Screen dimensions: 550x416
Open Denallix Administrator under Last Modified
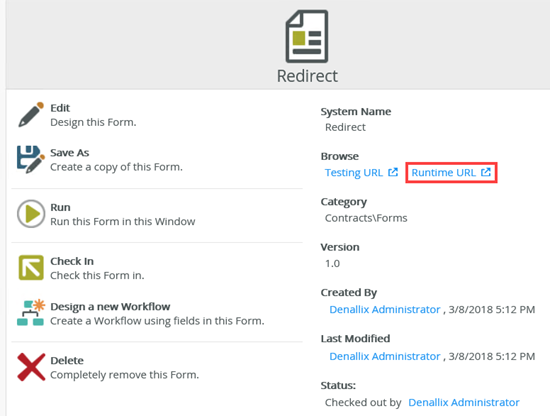384,356
